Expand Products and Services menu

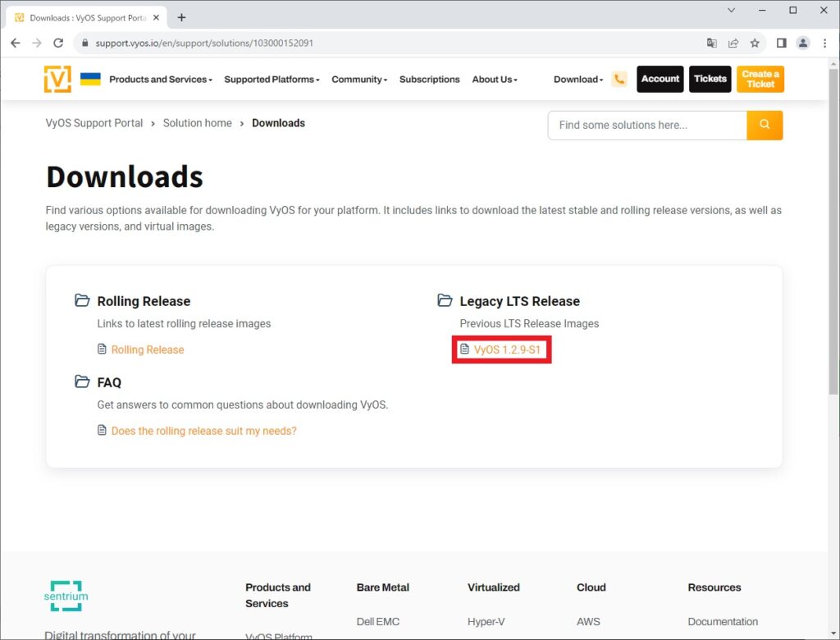tap(161, 80)
